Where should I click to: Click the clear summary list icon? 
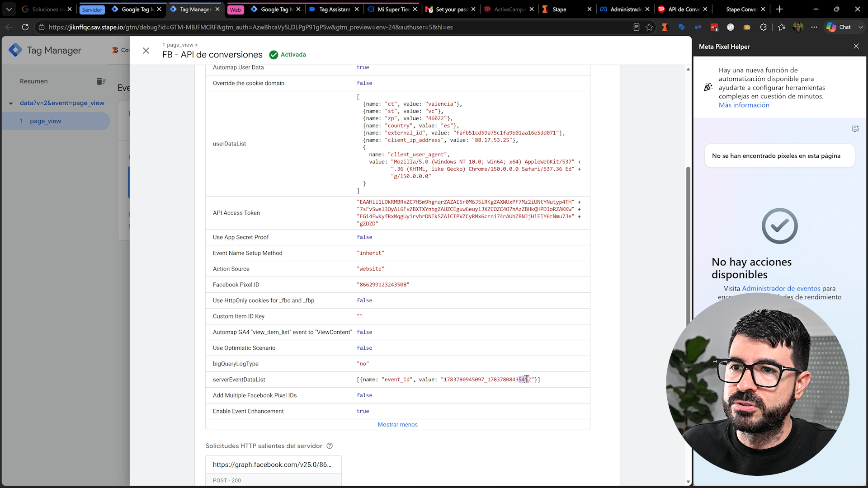(101, 81)
